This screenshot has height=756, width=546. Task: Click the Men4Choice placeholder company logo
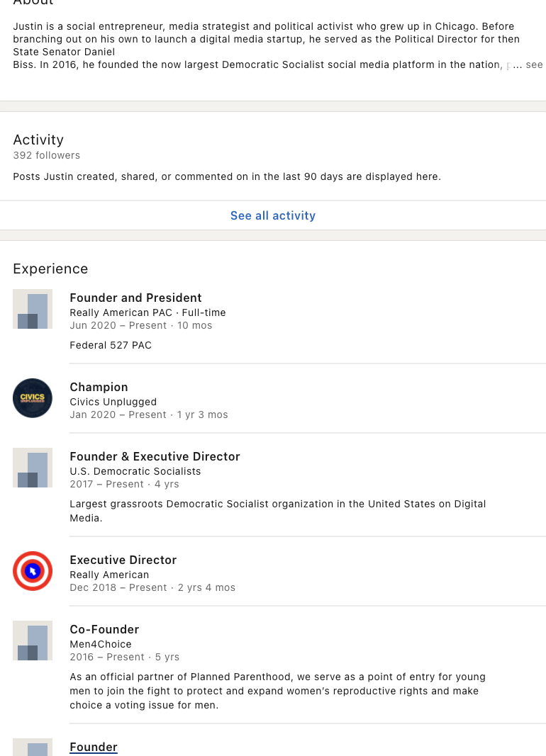(x=33, y=641)
